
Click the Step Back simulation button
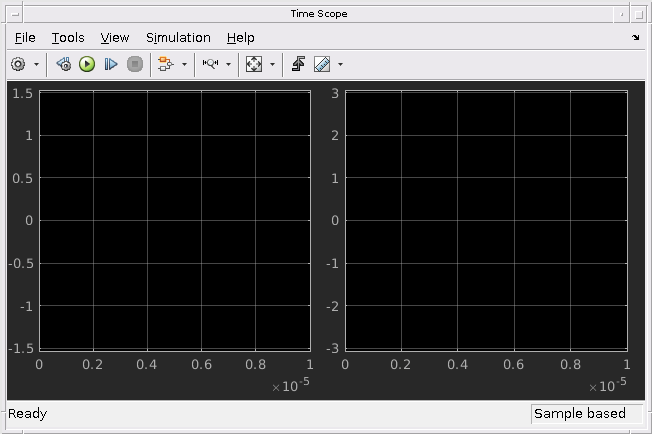click(x=64, y=64)
